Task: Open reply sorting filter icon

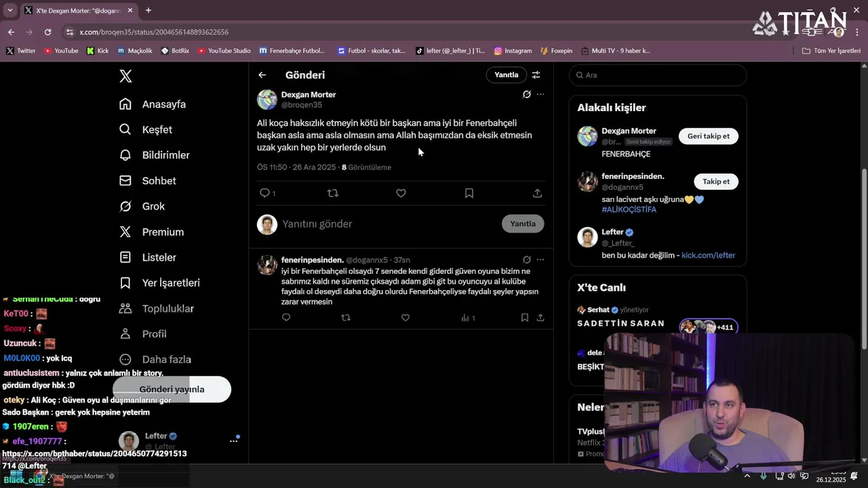Action: click(x=536, y=75)
